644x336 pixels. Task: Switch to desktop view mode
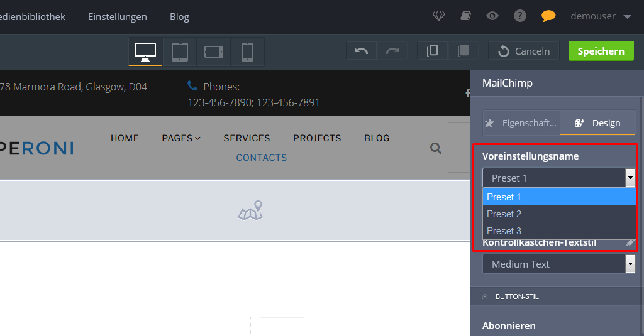click(x=145, y=51)
